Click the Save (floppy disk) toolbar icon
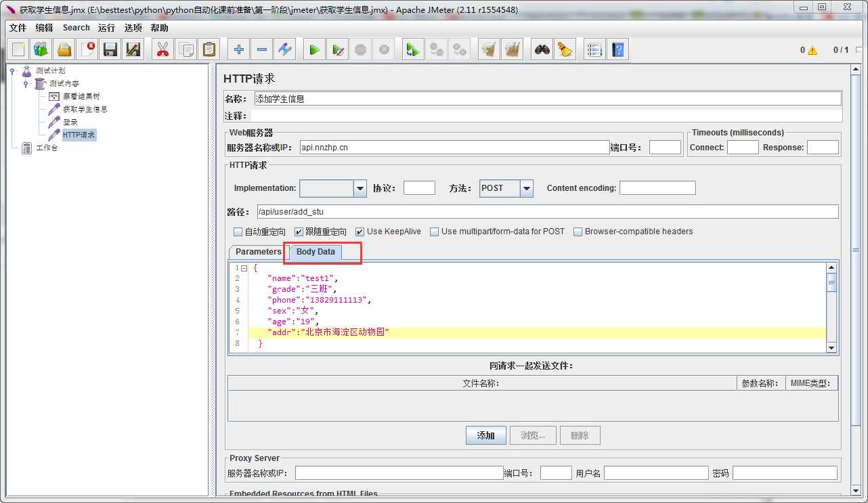The height and width of the screenshot is (503, 868). click(x=110, y=49)
